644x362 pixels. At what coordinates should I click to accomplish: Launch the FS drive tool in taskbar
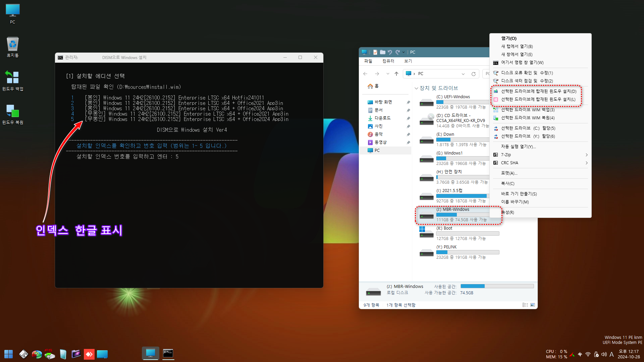pos(50,354)
